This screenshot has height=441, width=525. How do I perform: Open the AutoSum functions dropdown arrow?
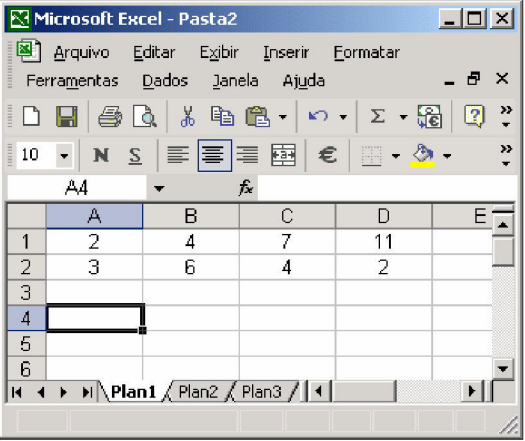click(403, 117)
